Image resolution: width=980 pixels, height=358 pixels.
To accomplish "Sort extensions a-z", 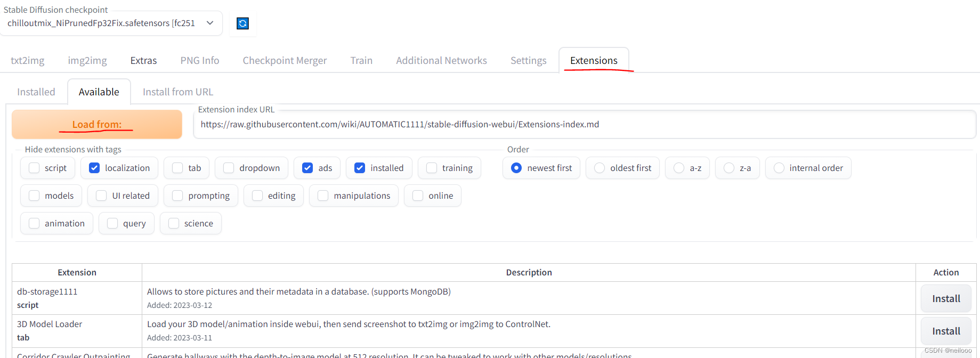I will point(679,168).
